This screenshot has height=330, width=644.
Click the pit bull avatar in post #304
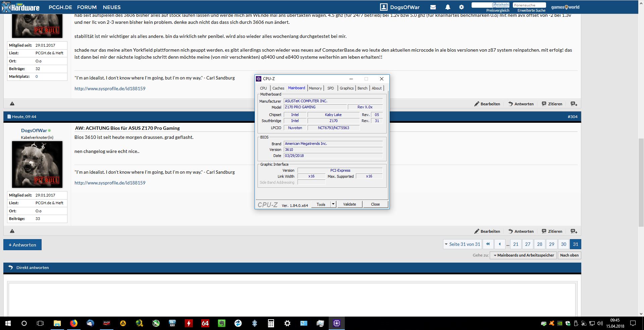click(x=37, y=164)
